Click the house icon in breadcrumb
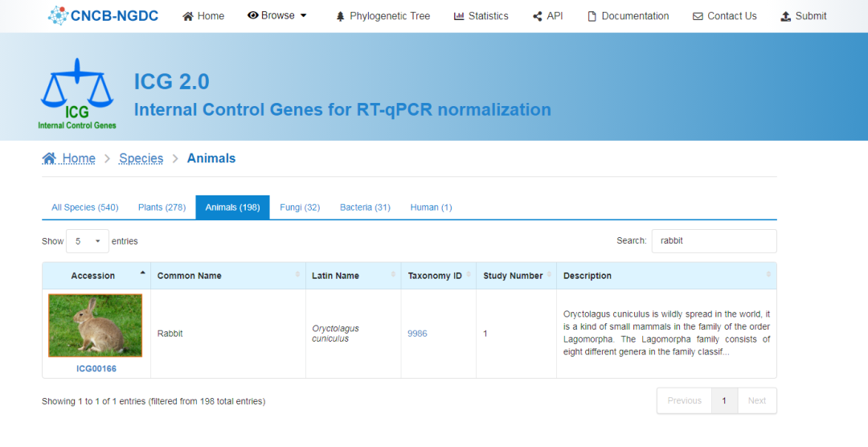The width and height of the screenshot is (868, 447). pyautogui.click(x=49, y=158)
